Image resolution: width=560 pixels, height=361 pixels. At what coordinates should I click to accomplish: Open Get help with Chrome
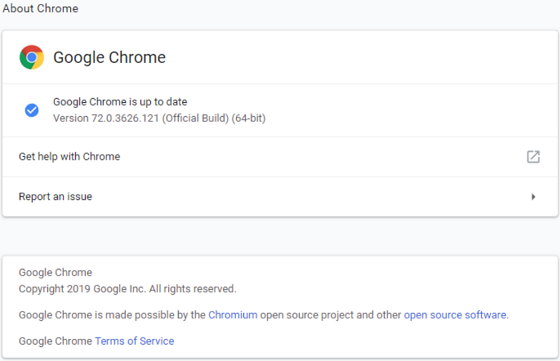[280, 156]
